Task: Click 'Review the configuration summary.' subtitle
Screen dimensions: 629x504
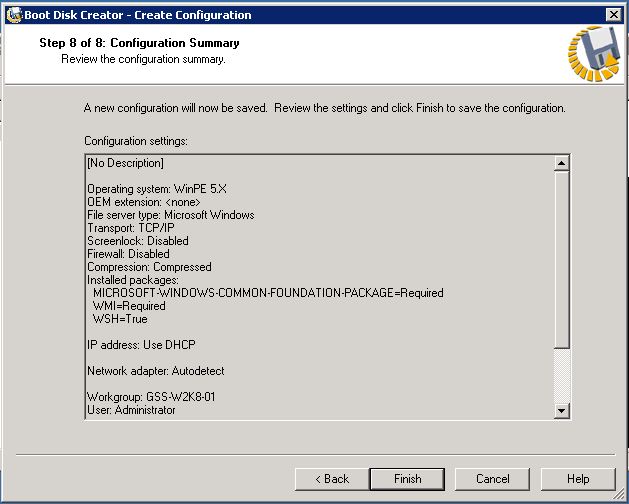Action: pos(143,59)
